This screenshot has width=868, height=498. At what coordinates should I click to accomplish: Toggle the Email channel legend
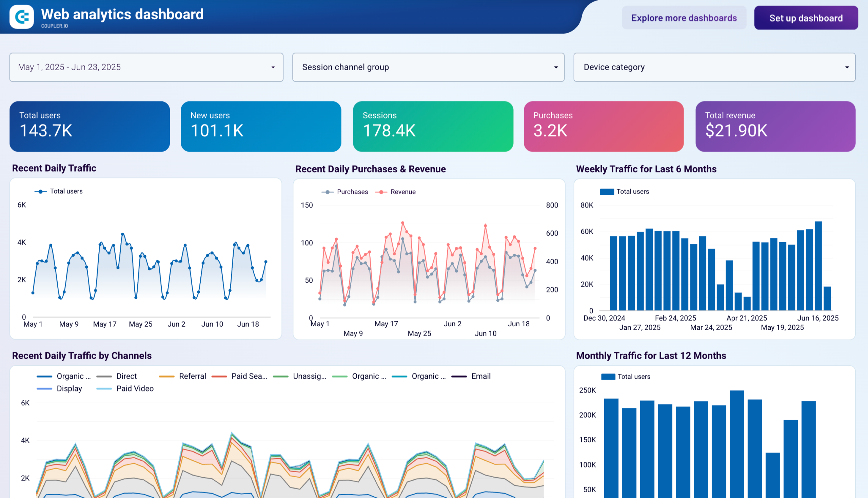[471, 376]
